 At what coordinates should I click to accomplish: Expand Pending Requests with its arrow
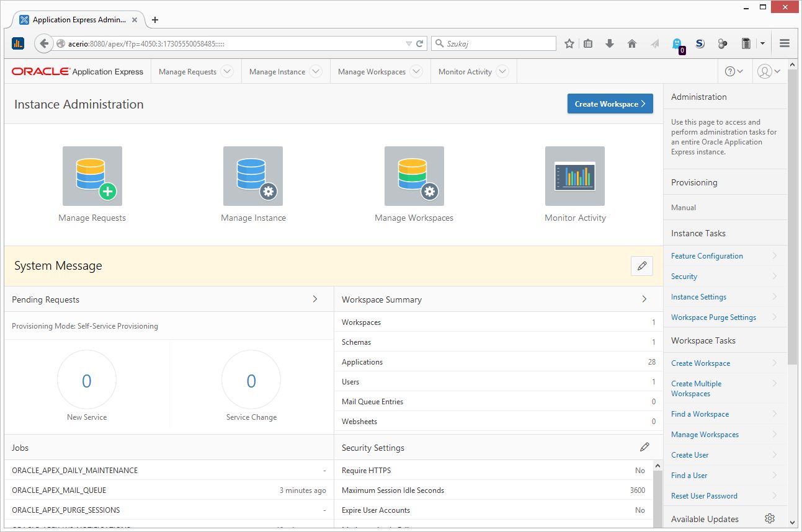pyautogui.click(x=315, y=299)
